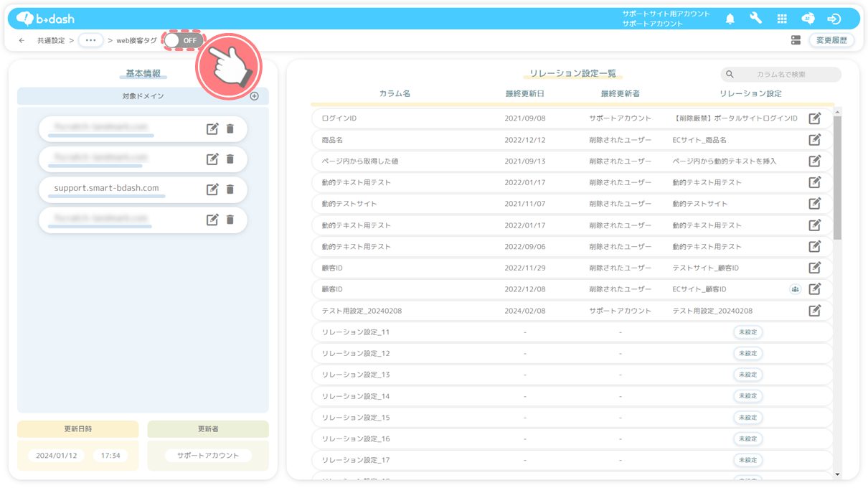Open the notifications bell
Image resolution: width=868 pixels, height=488 pixels.
pos(730,19)
